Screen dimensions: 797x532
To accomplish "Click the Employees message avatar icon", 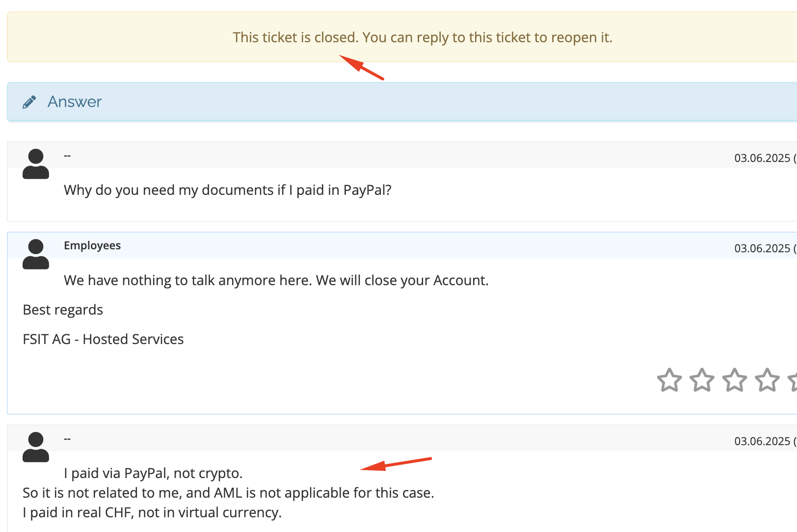I will coord(36,254).
